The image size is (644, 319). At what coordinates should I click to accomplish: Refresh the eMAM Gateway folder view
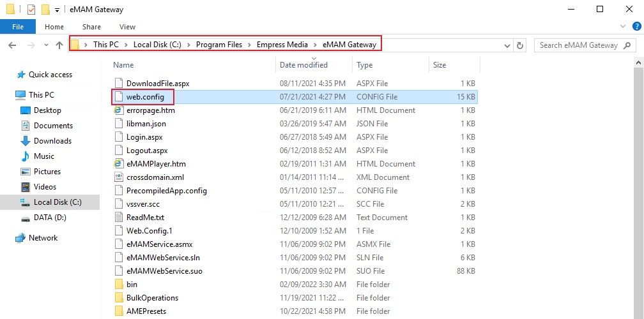tap(520, 45)
